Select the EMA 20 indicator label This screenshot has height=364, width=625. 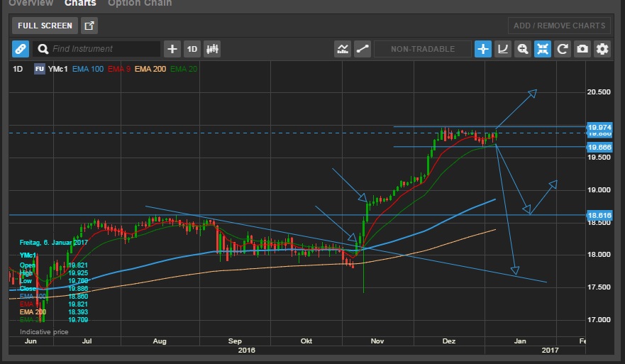[184, 69]
